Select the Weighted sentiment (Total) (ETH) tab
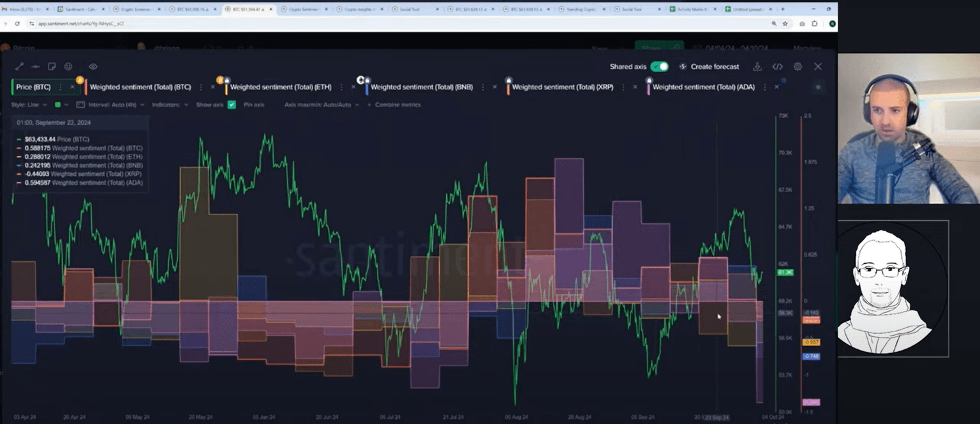Image resolution: width=980 pixels, height=424 pixels. pos(280,87)
